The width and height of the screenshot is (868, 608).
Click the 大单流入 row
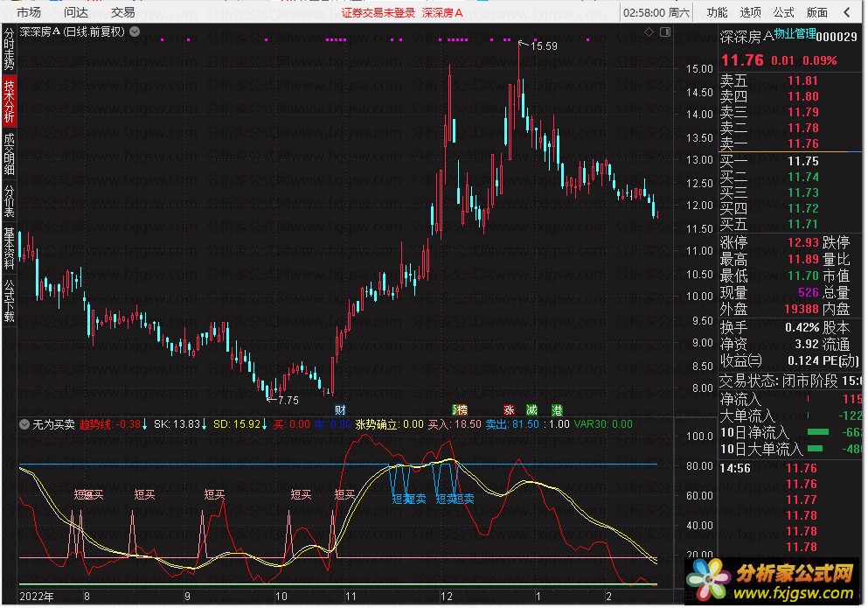[790, 416]
